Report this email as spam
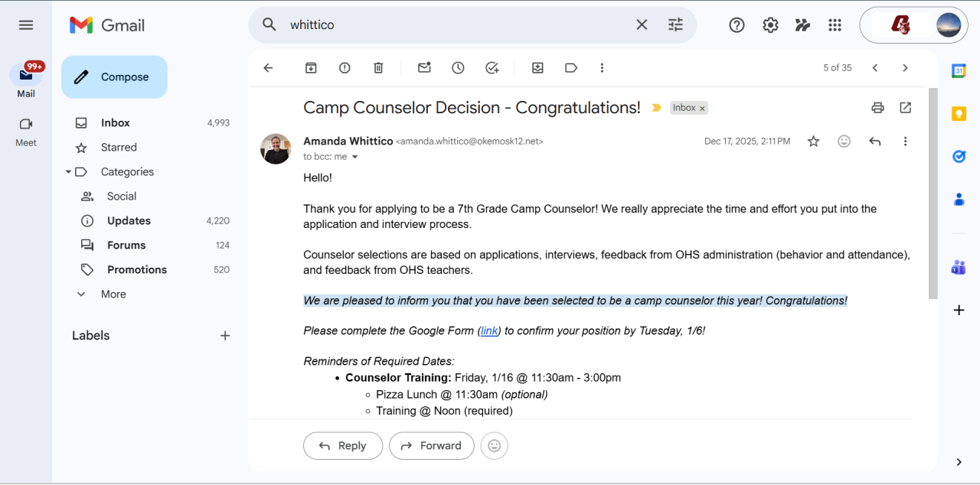The width and height of the screenshot is (980, 485). pos(345,68)
